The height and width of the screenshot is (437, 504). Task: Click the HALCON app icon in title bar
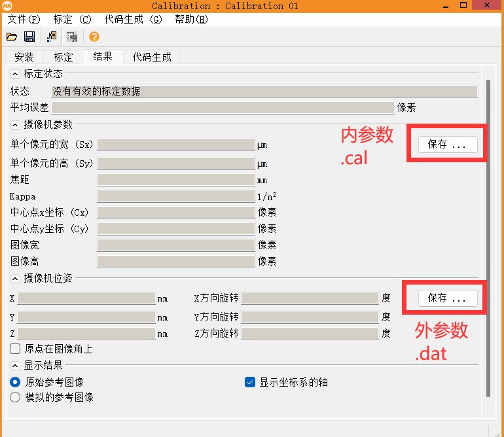tap(7, 6)
